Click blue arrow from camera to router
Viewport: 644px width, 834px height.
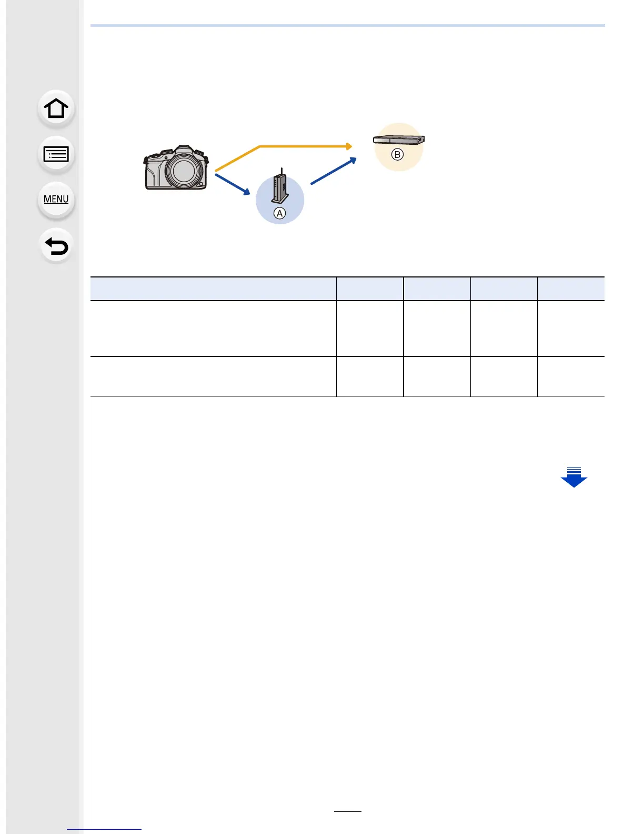tap(232, 184)
